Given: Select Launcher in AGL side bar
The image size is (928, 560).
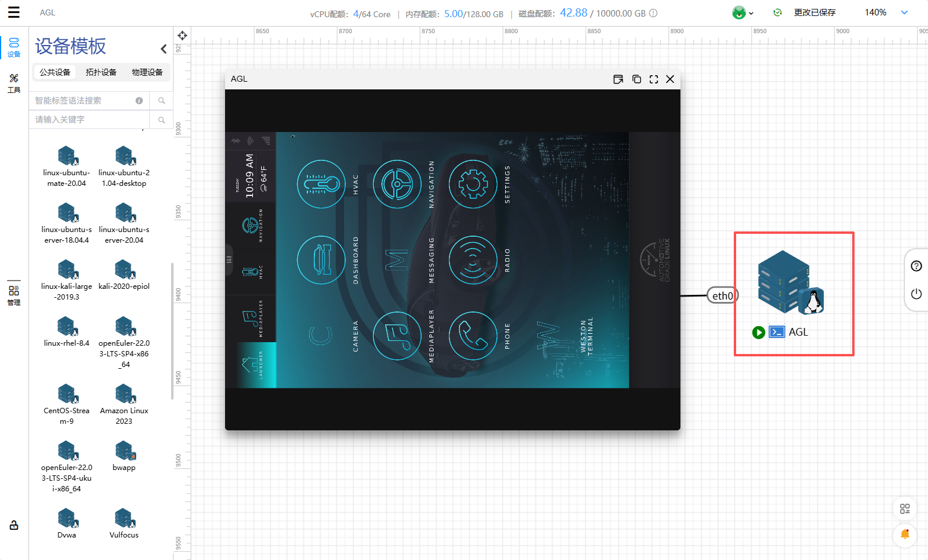Looking at the screenshot, I should point(251,365).
